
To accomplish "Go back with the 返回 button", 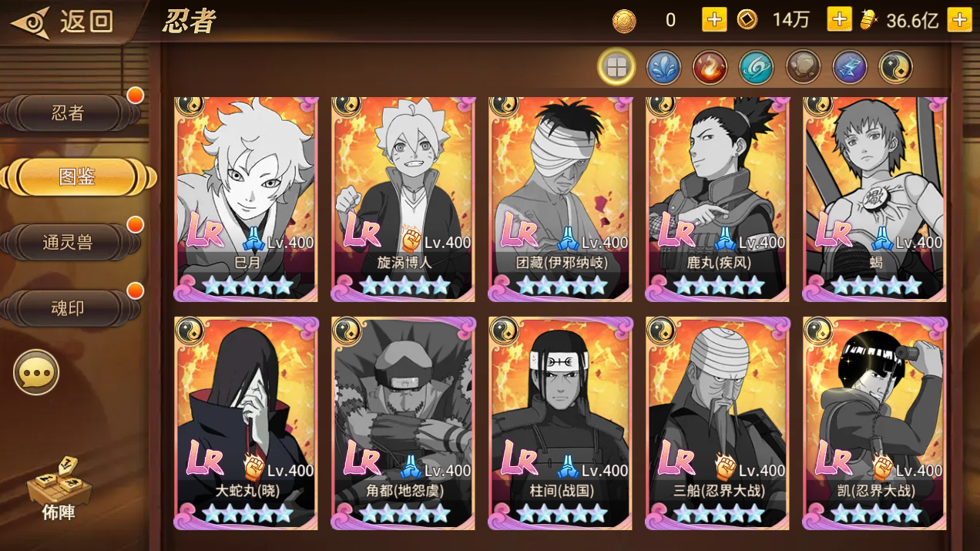I will (62, 22).
